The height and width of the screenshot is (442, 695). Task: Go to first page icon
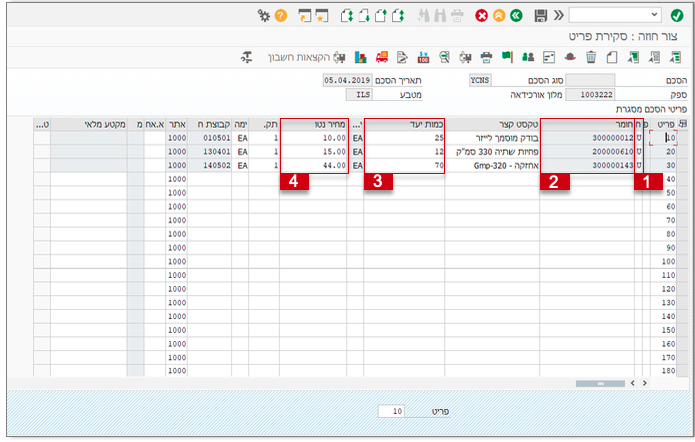pyautogui.click(x=398, y=16)
